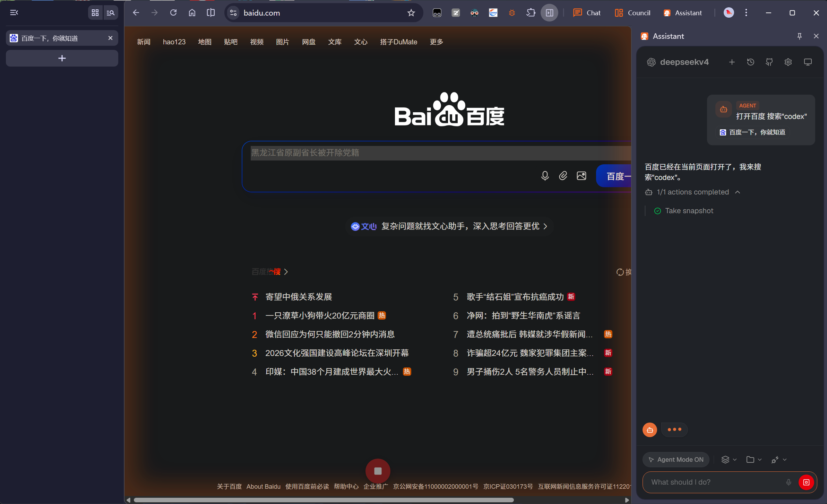Open 地图 in Baidu top nav
Image resolution: width=827 pixels, height=504 pixels.
coord(205,42)
